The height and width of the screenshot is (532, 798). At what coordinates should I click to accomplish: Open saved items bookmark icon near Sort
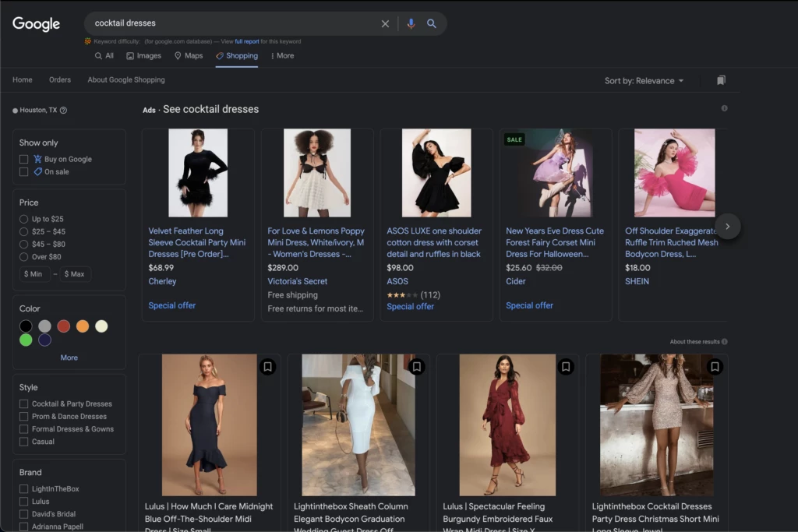point(721,80)
